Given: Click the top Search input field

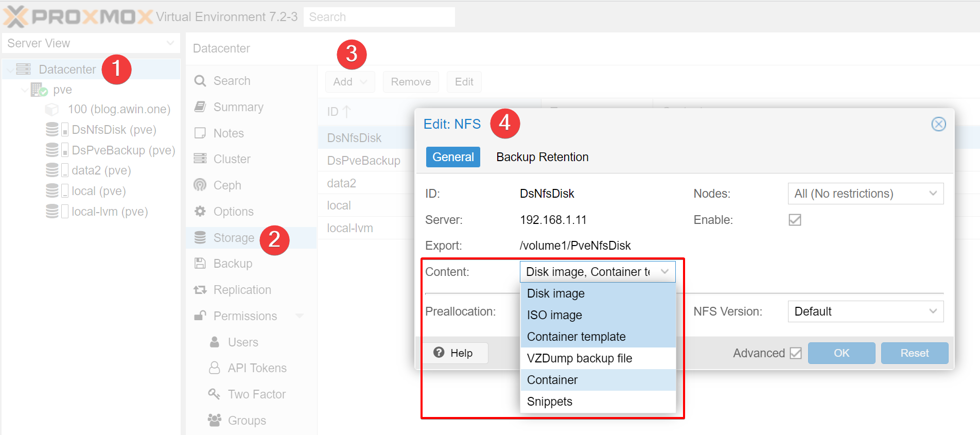Looking at the screenshot, I should pyautogui.click(x=379, y=17).
